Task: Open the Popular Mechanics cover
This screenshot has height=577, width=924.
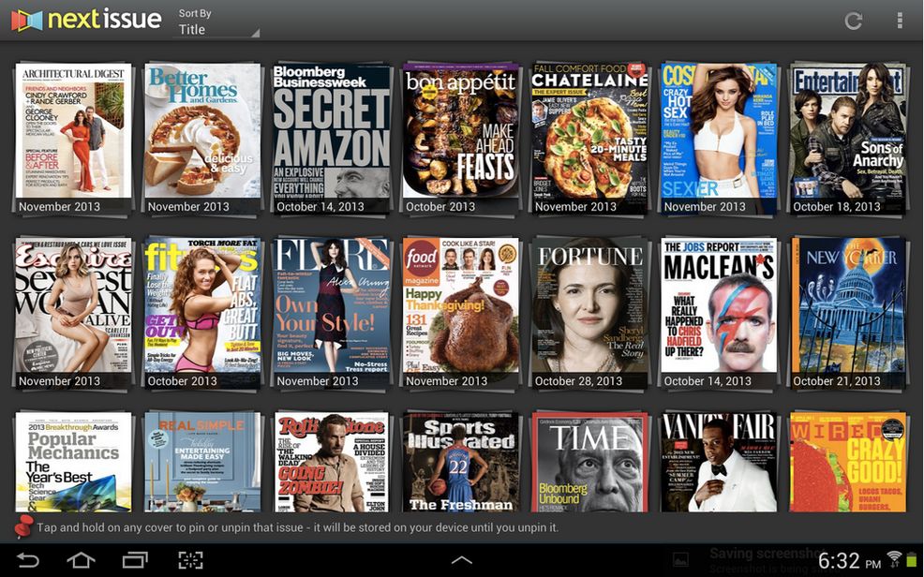Action: [x=73, y=462]
